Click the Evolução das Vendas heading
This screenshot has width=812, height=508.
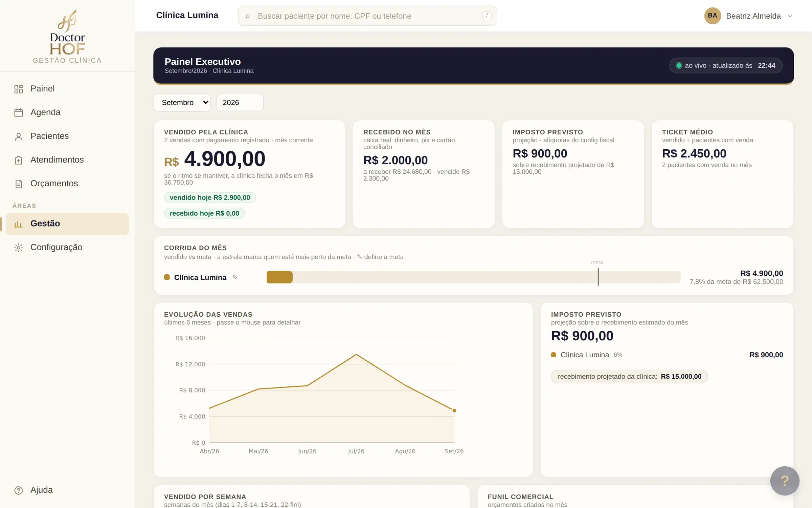pos(208,315)
